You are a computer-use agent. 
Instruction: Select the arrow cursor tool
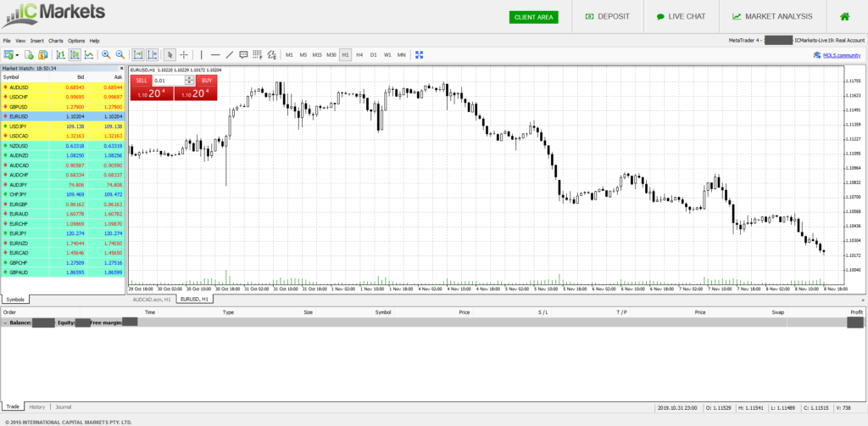(x=170, y=55)
